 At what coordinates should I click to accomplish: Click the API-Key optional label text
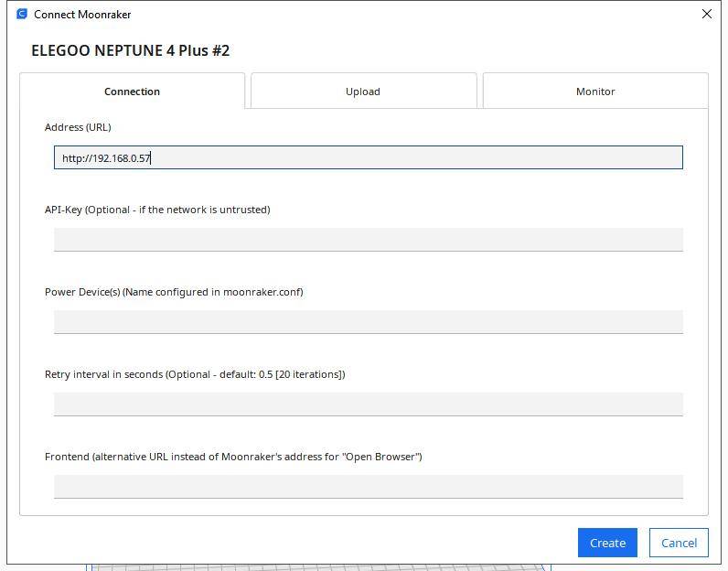pyautogui.click(x=157, y=210)
